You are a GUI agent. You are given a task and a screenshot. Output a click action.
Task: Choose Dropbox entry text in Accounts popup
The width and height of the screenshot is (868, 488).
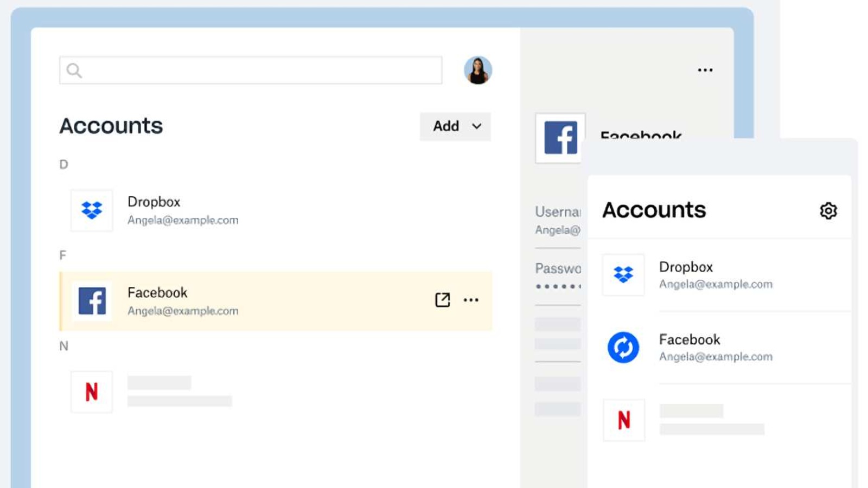tap(716, 275)
